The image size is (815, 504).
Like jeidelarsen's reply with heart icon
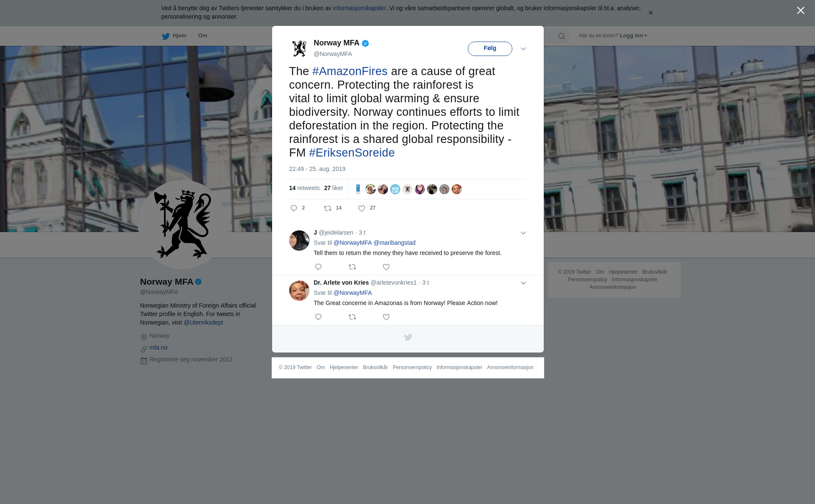click(386, 267)
